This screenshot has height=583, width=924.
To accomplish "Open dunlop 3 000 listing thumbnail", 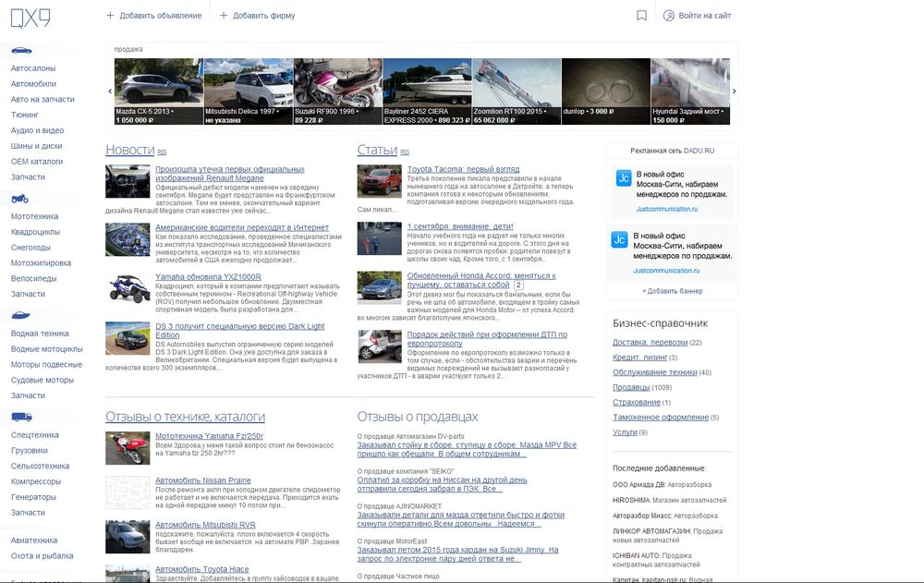I will pyautogui.click(x=606, y=91).
